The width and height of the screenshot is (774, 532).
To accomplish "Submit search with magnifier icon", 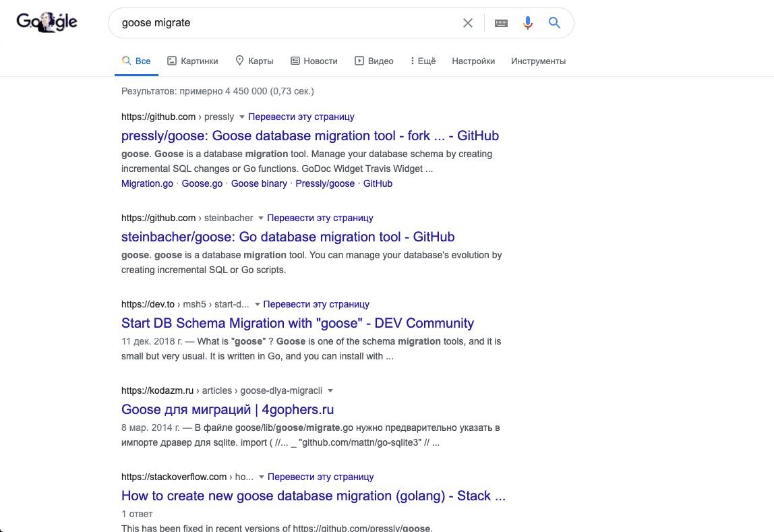I will [554, 23].
